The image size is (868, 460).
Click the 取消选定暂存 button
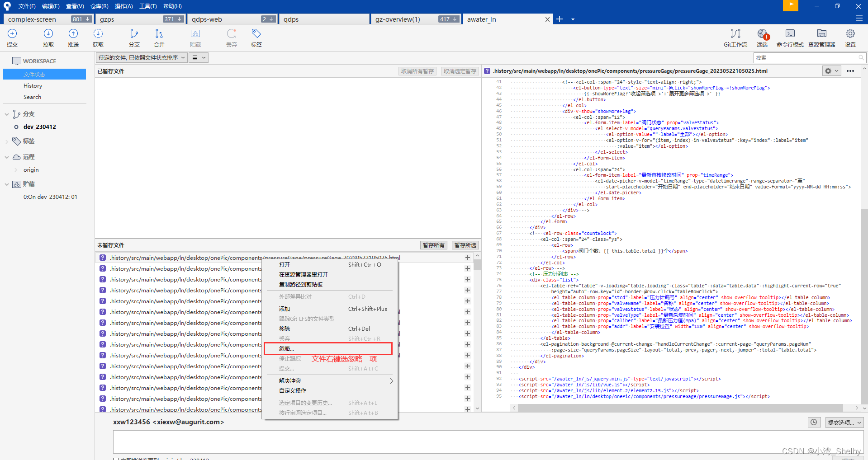pos(460,71)
